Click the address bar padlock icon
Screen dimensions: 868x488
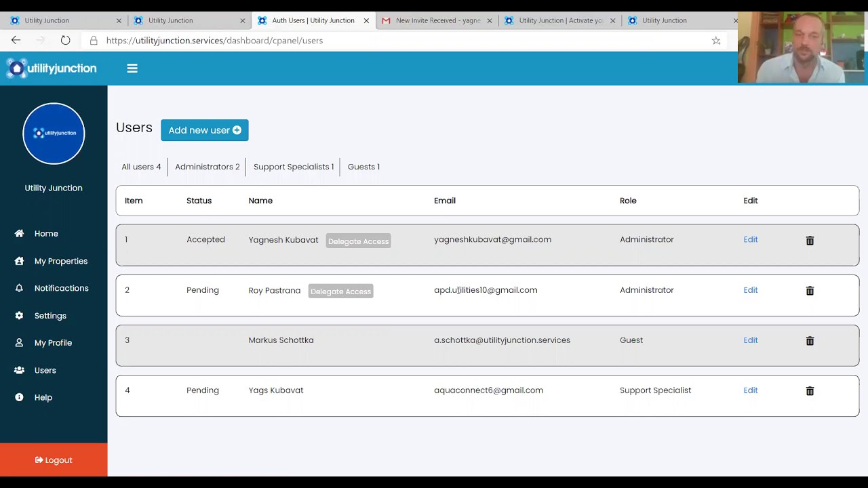(94, 41)
